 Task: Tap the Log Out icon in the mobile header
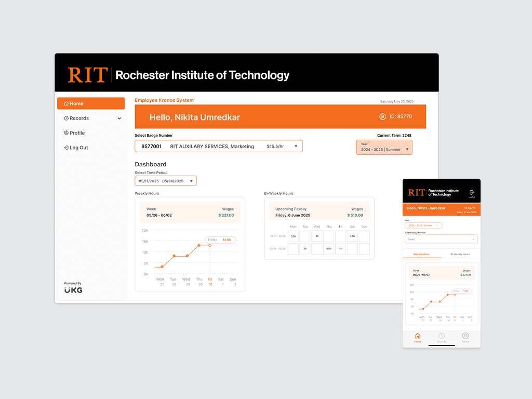[472, 193]
